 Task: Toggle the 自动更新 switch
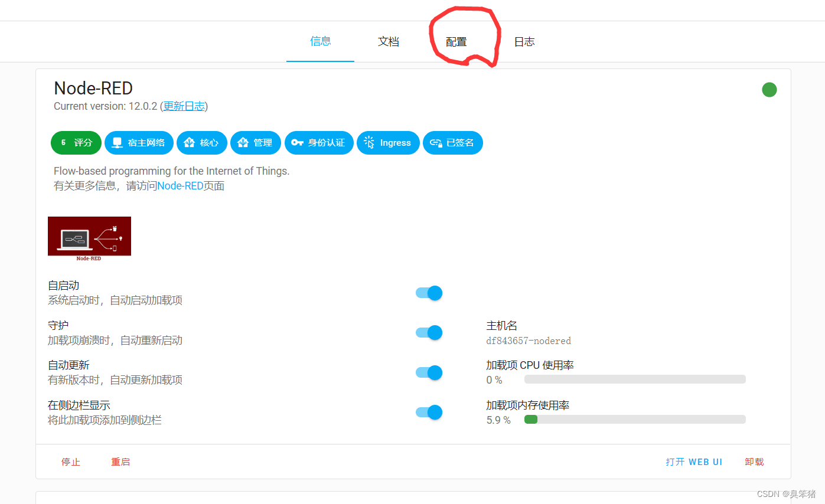(x=429, y=372)
